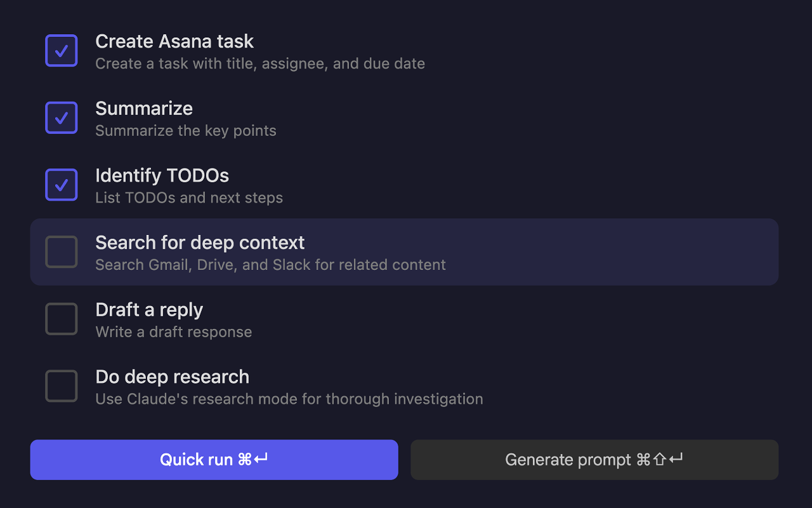Click the "List TODOs and next steps" description

tap(189, 198)
